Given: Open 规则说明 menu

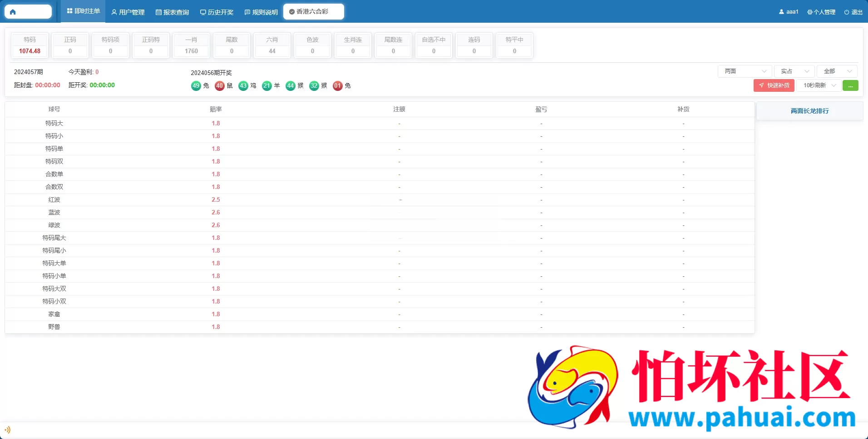Looking at the screenshot, I should click(x=261, y=12).
